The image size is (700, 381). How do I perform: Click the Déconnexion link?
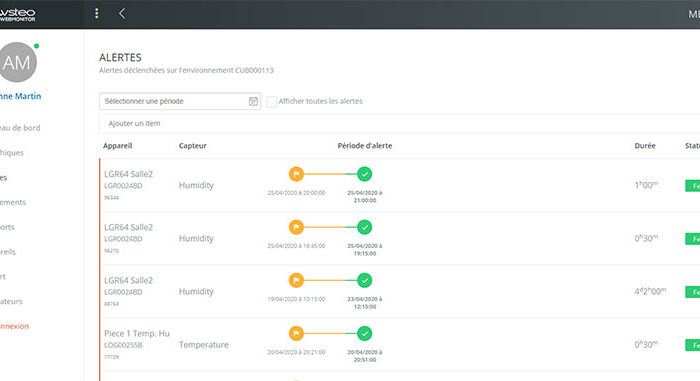14,327
